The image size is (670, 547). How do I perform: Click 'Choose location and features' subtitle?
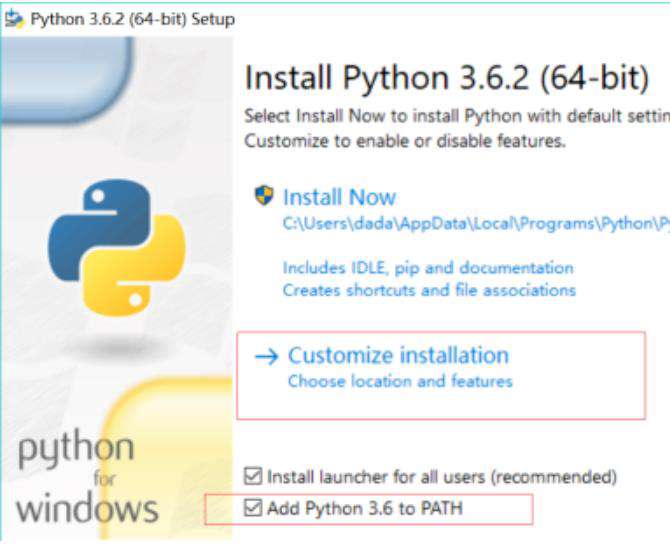(x=400, y=381)
